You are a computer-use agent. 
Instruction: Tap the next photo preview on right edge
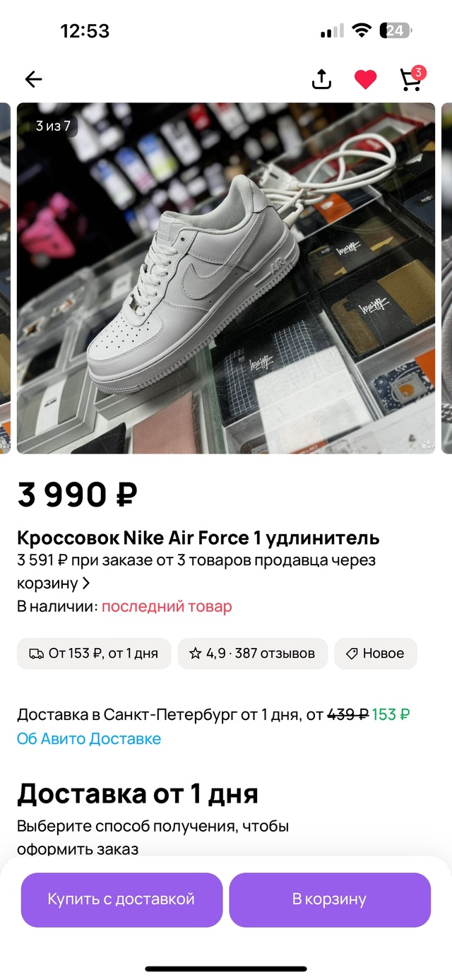pyautogui.click(x=447, y=278)
